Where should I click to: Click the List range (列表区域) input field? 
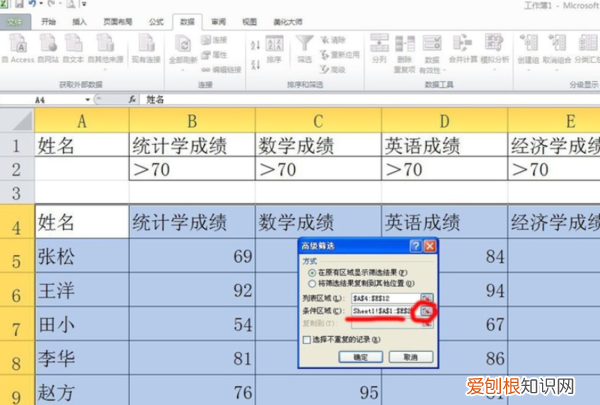tap(386, 298)
